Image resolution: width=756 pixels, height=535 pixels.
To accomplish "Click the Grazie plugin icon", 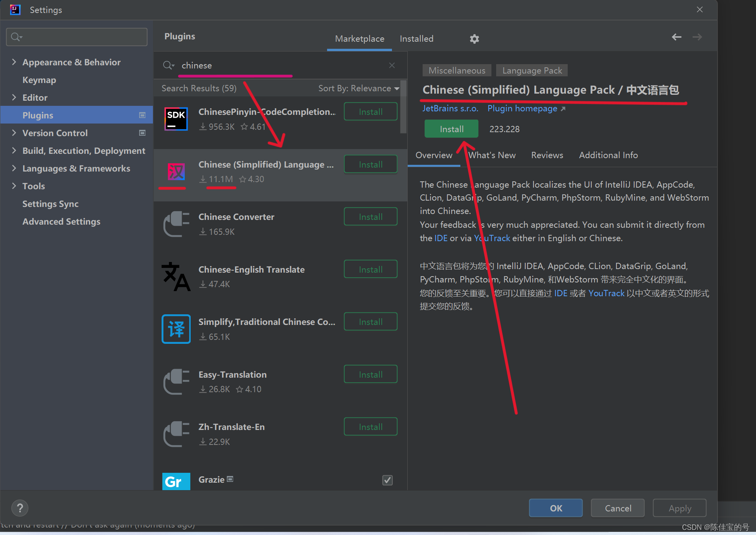I will click(x=176, y=481).
